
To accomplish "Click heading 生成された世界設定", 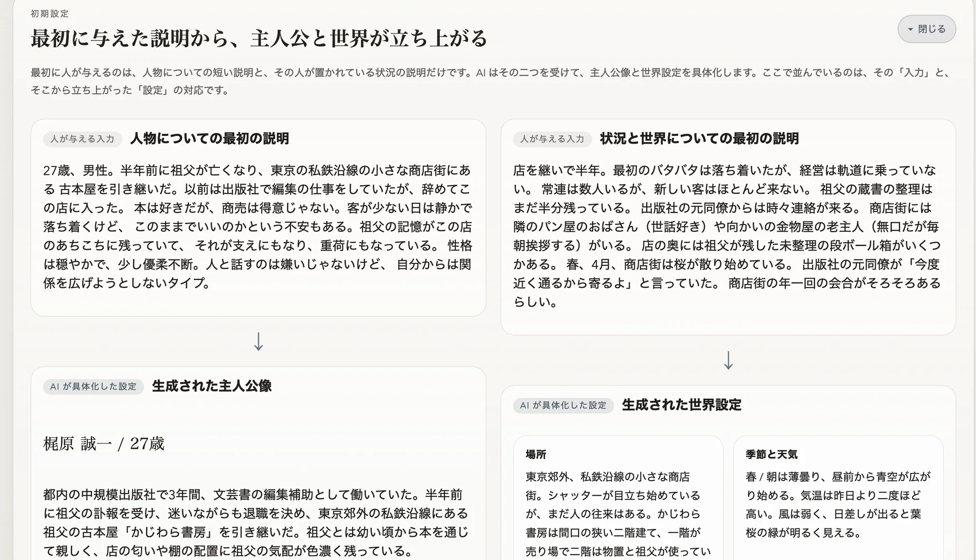I will (681, 404).
